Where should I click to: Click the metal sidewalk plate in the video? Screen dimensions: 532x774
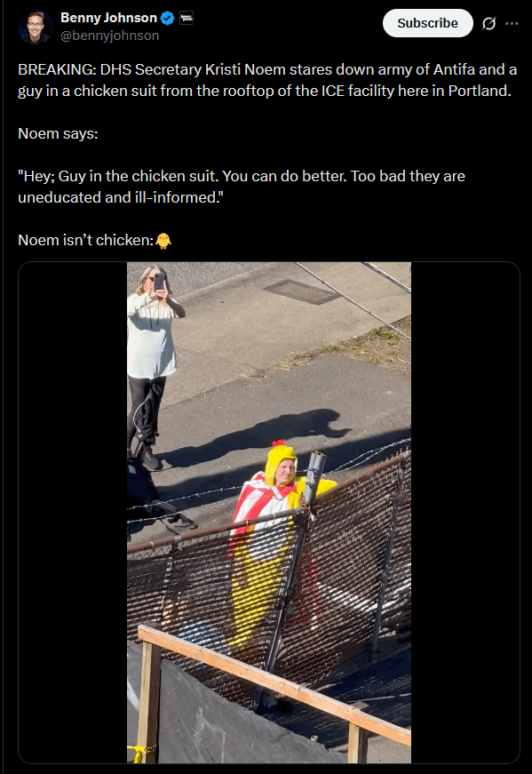coord(302,291)
